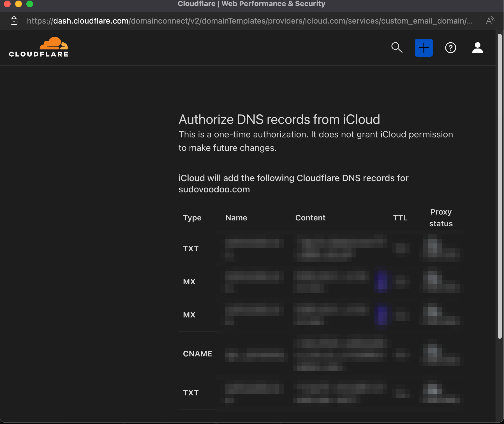The width and height of the screenshot is (504, 424).
Task: Click the blue plus Add button
Action: coord(424,48)
